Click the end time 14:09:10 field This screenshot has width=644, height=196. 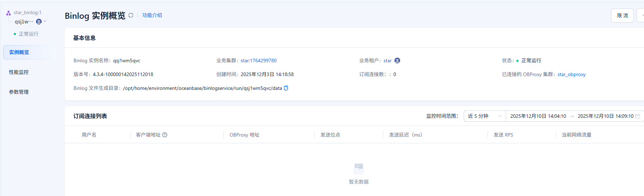click(x=605, y=116)
